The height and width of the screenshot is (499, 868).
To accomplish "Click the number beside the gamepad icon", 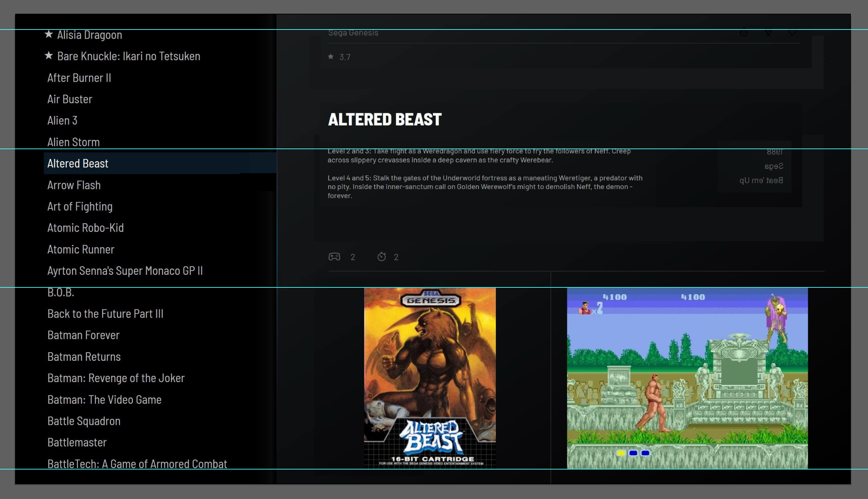I will (x=353, y=257).
